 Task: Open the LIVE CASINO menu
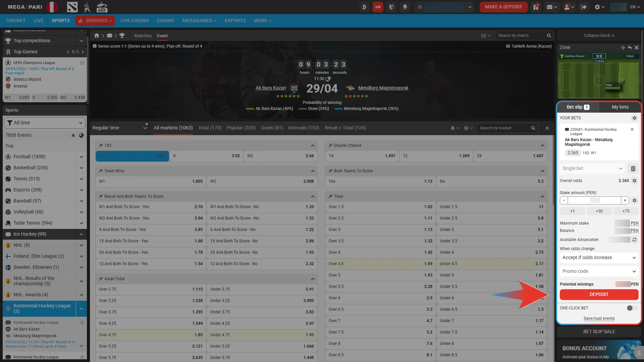(x=134, y=21)
